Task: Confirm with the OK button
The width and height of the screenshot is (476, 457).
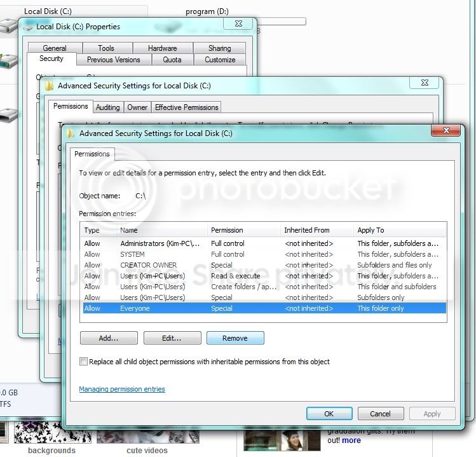Action: click(329, 414)
